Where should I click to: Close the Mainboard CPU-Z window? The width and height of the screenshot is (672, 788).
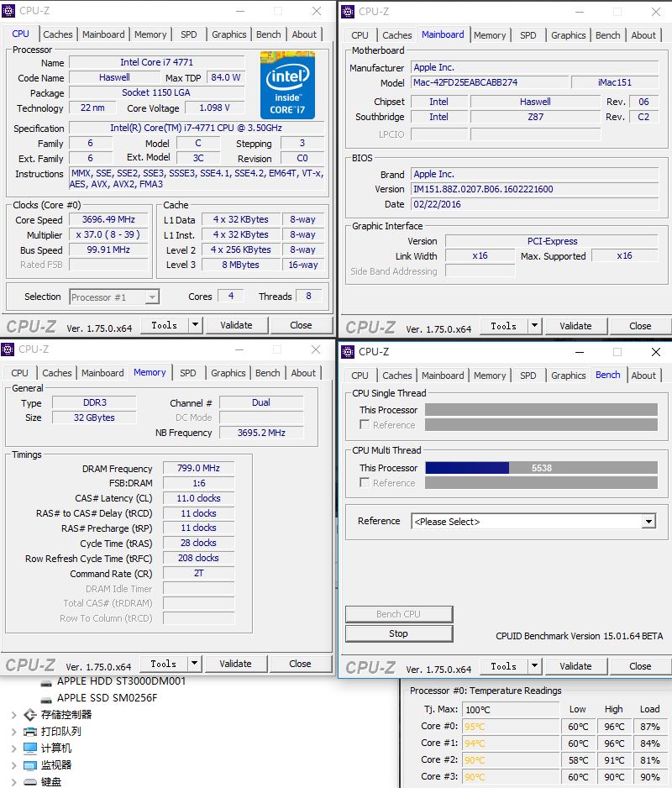[656, 12]
